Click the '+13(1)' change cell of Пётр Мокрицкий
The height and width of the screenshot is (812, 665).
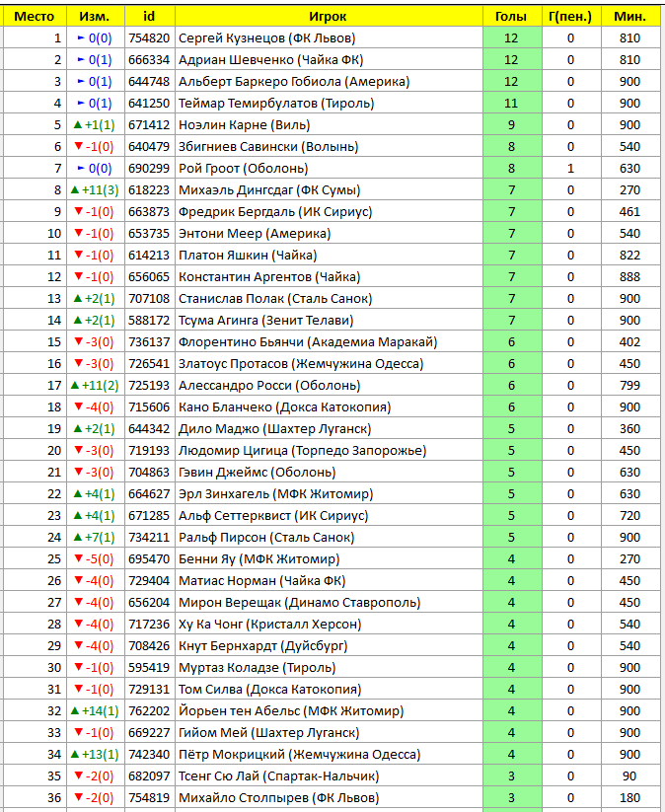96,755
